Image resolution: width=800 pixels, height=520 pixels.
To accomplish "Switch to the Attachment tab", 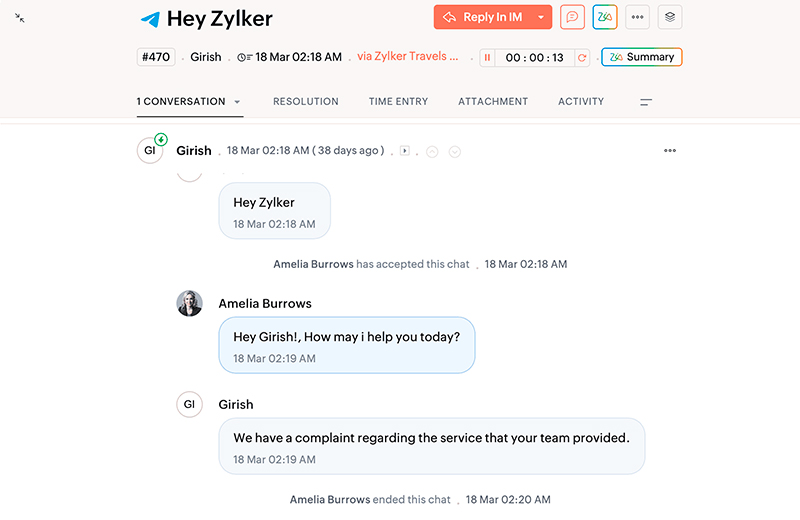I will [493, 102].
